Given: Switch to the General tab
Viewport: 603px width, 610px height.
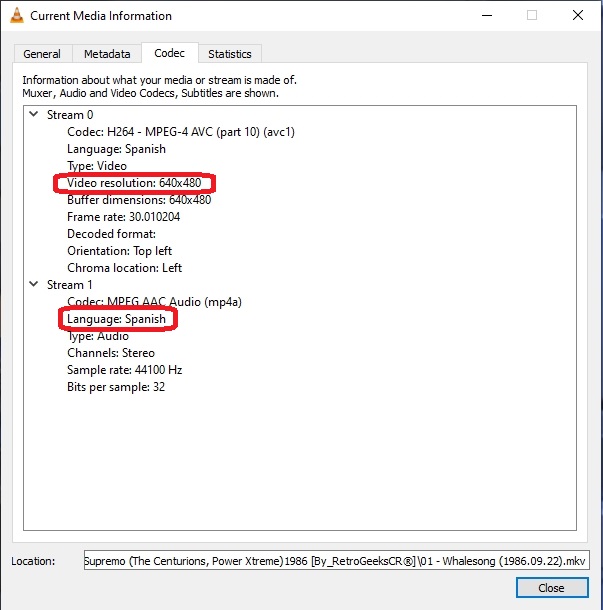Looking at the screenshot, I should coord(42,54).
